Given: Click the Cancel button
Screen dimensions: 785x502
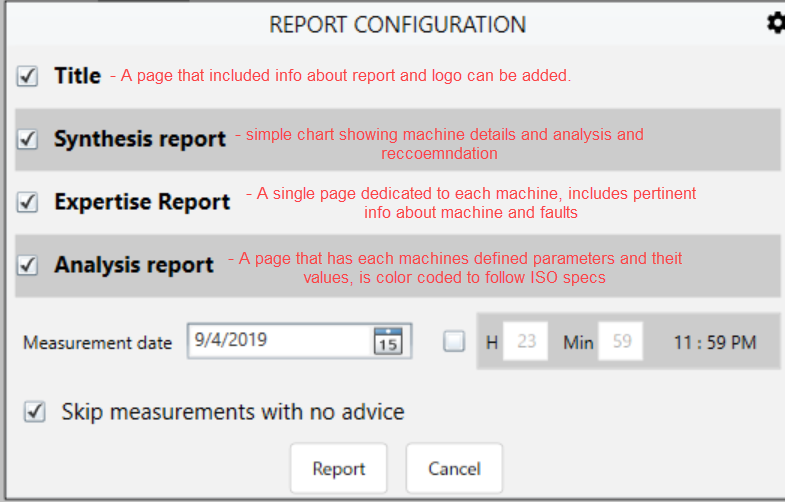Looking at the screenshot, I should coord(454,468).
